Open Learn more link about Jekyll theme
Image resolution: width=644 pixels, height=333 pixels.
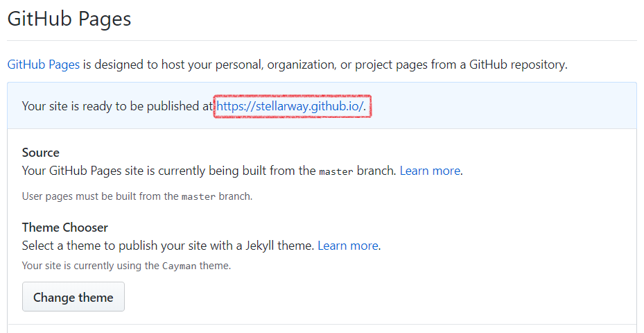click(x=348, y=246)
